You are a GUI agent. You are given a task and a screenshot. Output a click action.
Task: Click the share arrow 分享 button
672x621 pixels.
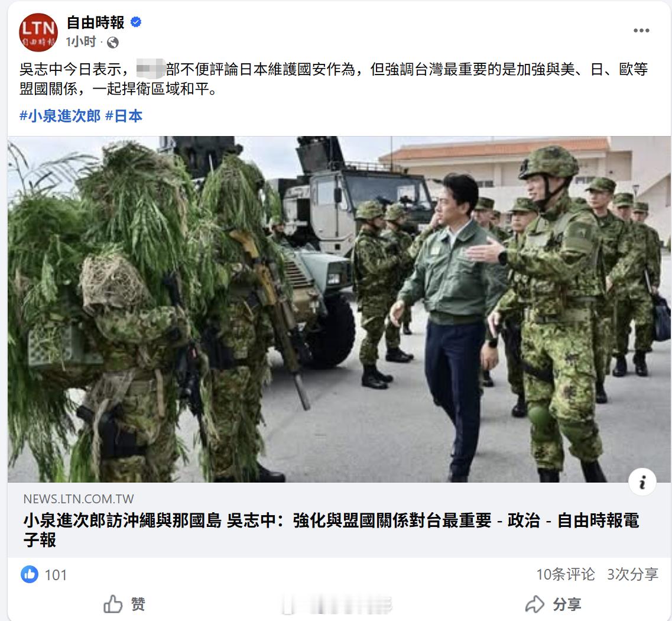pyautogui.click(x=553, y=604)
